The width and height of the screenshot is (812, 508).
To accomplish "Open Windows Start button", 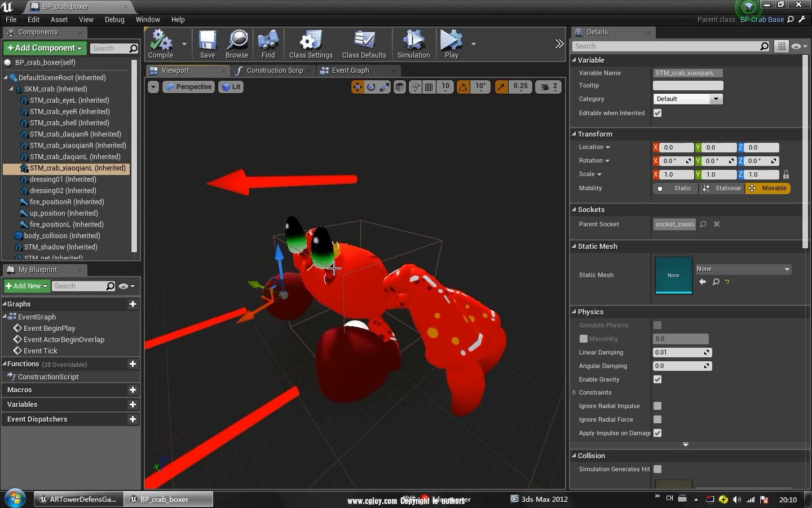I will pyautogui.click(x=15, y=499).
